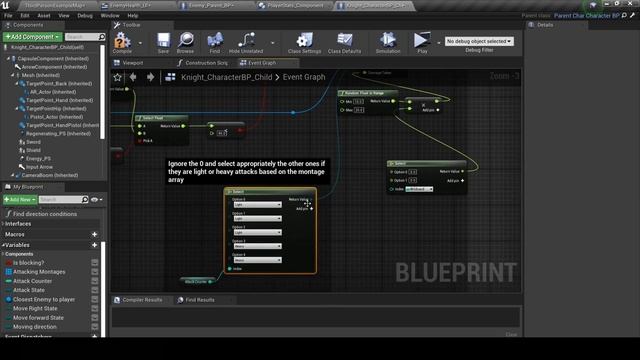
Task: Open the Edit menu
Action: click(x=25, y=16)
